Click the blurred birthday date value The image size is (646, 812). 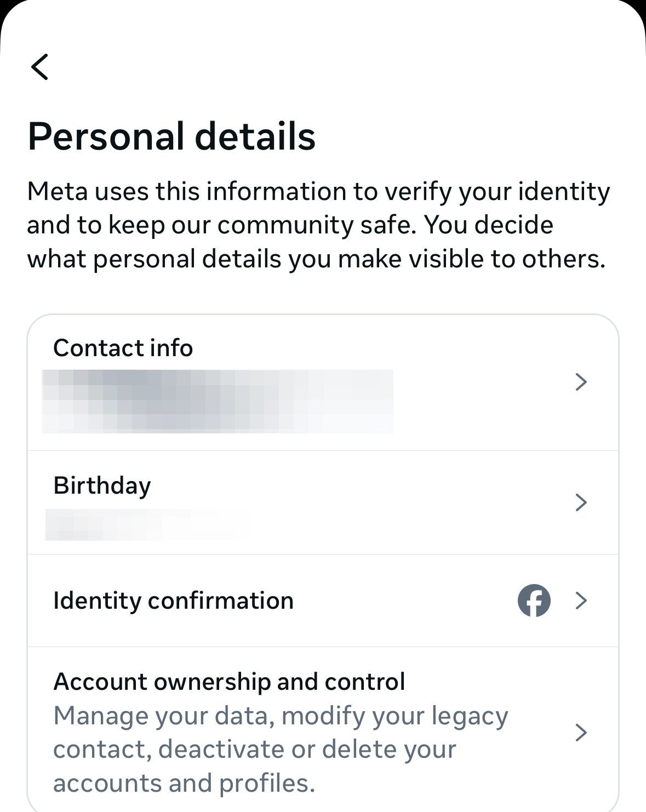tap(140, 524)
